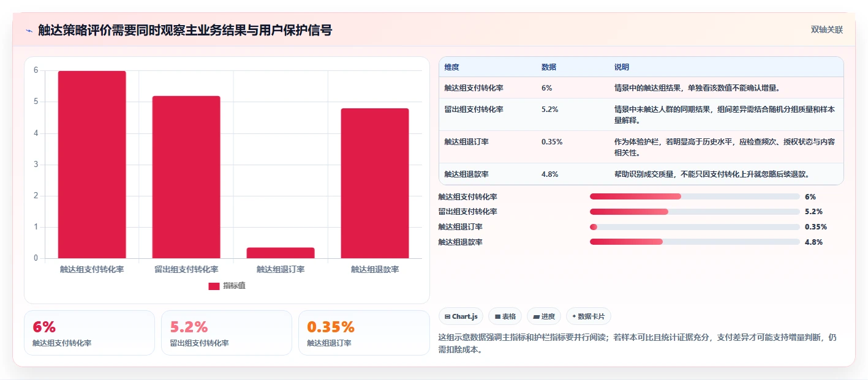
Task: Click progress list label 触达组退款率
Action: coord(461,242)
